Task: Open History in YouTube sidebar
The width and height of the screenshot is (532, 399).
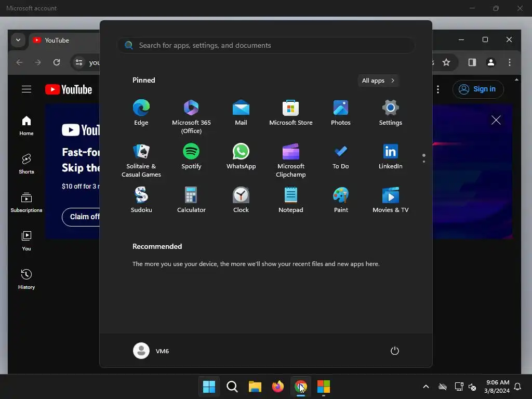Action: [x=26, y=279]
